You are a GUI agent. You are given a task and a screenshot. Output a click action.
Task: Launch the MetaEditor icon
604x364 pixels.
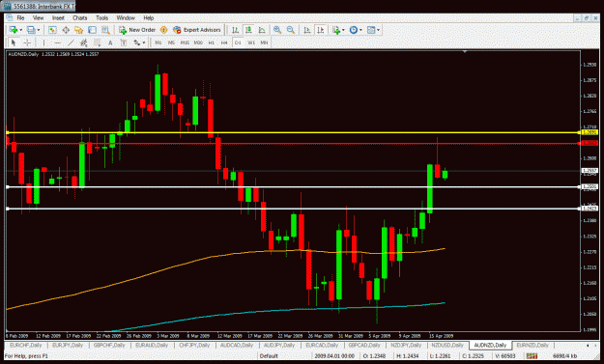[x=163, y=30]
